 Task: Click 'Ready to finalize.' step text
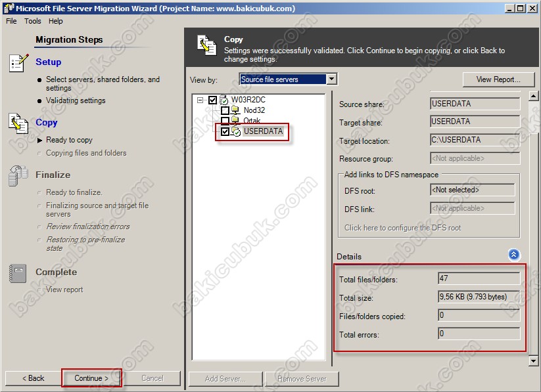point(74,192)
